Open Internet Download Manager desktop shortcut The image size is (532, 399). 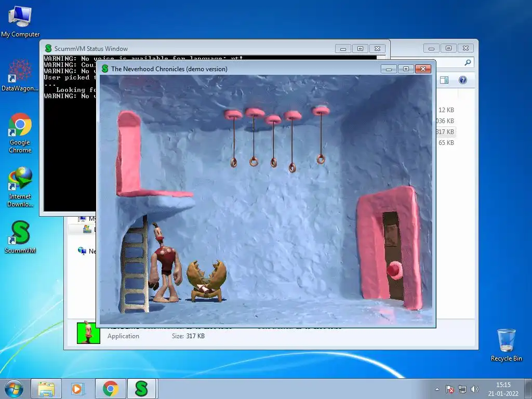(x=20, y=187)
